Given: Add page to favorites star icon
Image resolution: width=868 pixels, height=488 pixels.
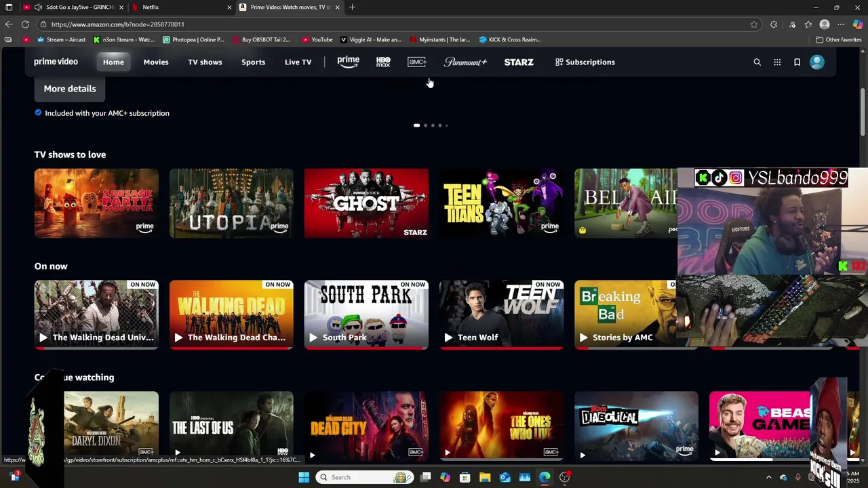Looking at the screenshot, I should pyautogui.click(x=754, y=24).
